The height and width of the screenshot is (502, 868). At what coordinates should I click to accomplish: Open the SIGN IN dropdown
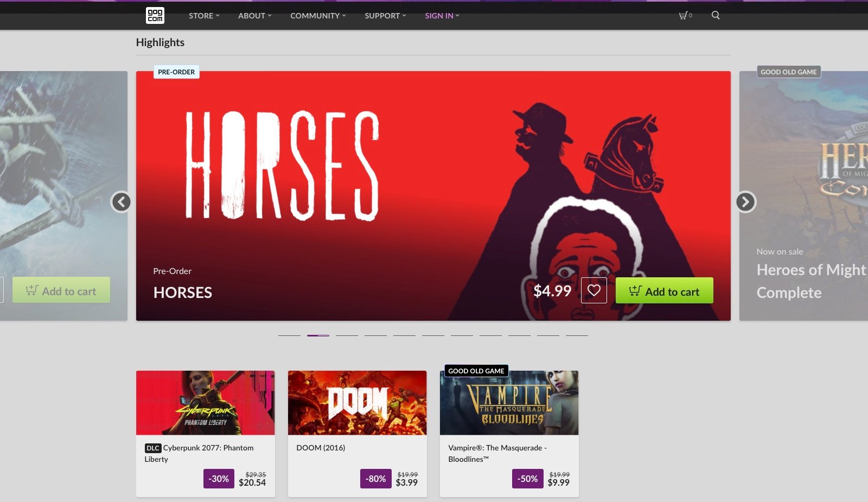442,16
